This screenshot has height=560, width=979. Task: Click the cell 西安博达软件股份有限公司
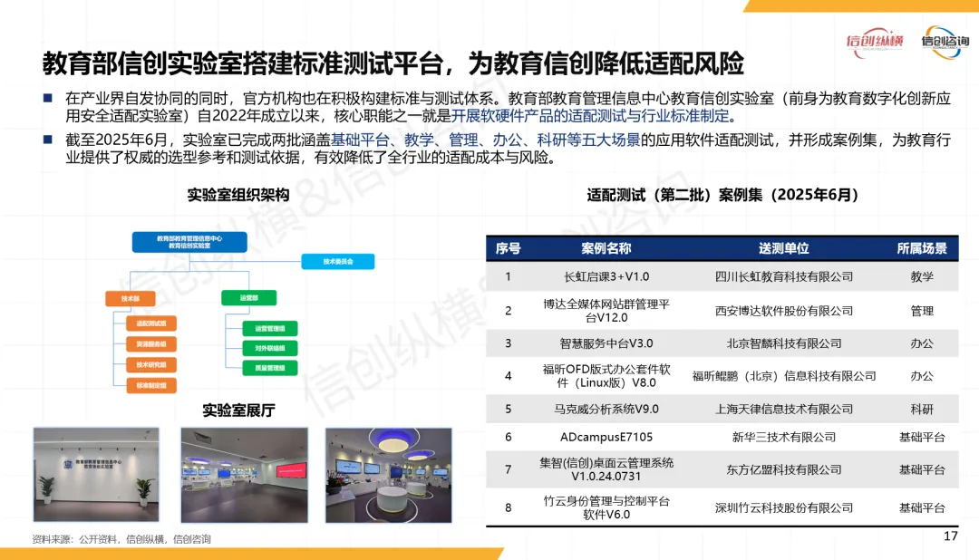[x=783, y=310]
